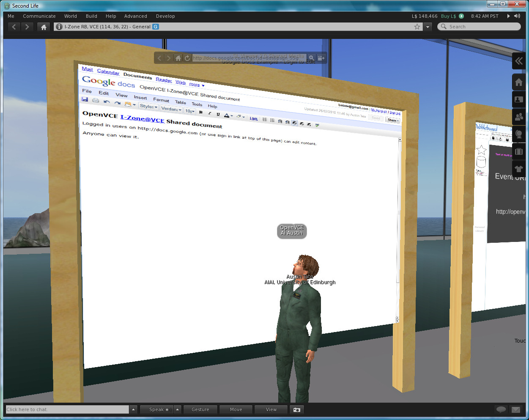Click the chat input field
Screen dimensions: 529x420
click(x=67, y=409)
